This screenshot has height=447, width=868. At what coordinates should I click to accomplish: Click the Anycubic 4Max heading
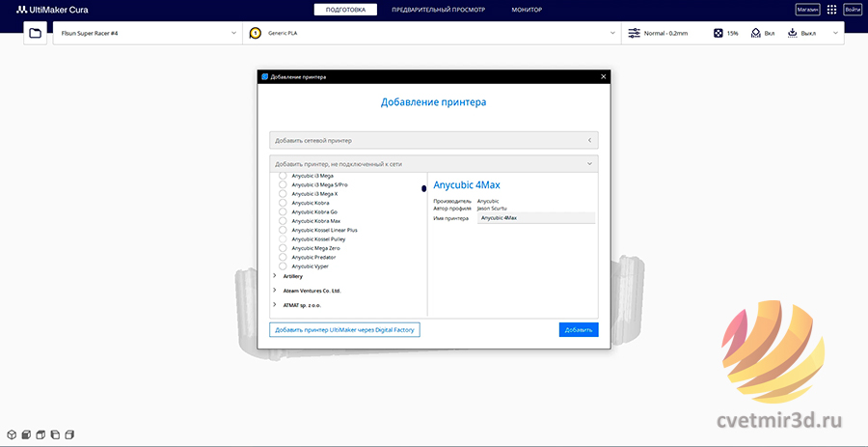point(467,185)
